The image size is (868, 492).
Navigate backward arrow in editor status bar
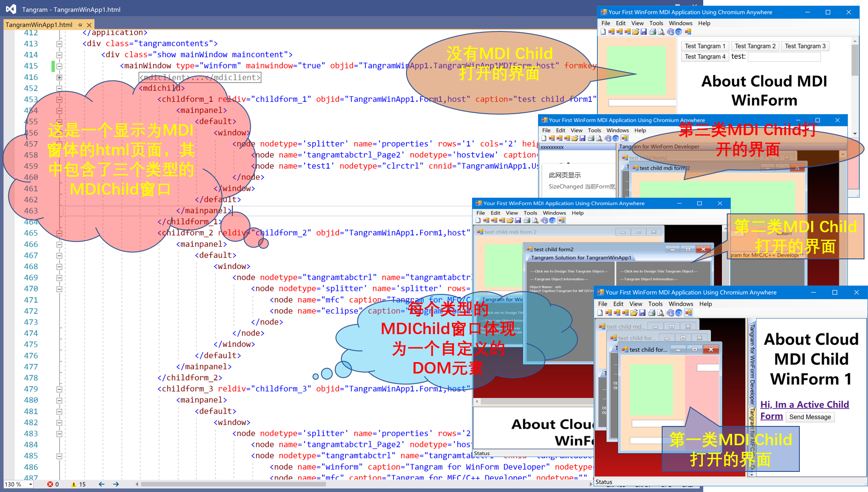point(101,484)
